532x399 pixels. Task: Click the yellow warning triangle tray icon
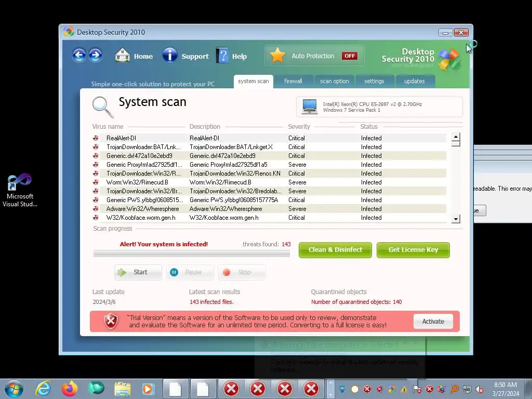click(x=404, y=390)
